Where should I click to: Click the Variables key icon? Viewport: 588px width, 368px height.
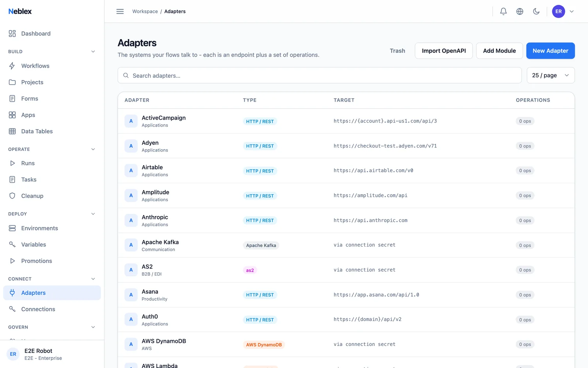[12, 244]
